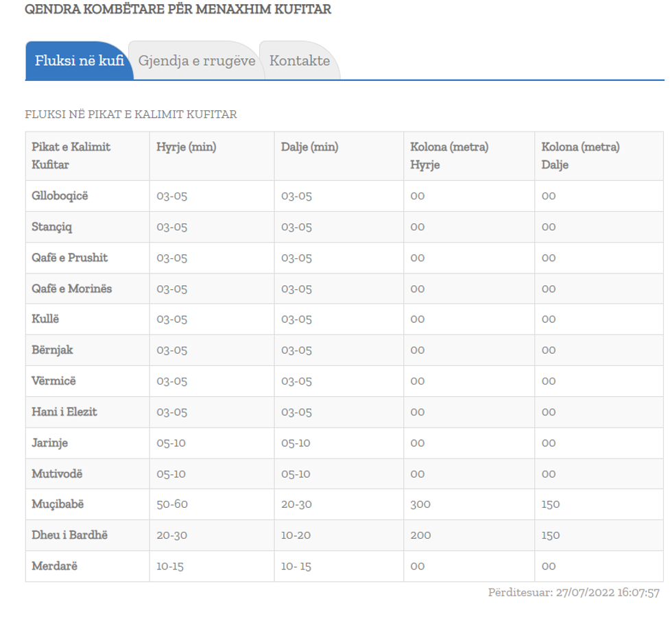Screen dimensions: 672x623
Task: Click Muçibabë entry queue value 300
Action: (420, 504)
